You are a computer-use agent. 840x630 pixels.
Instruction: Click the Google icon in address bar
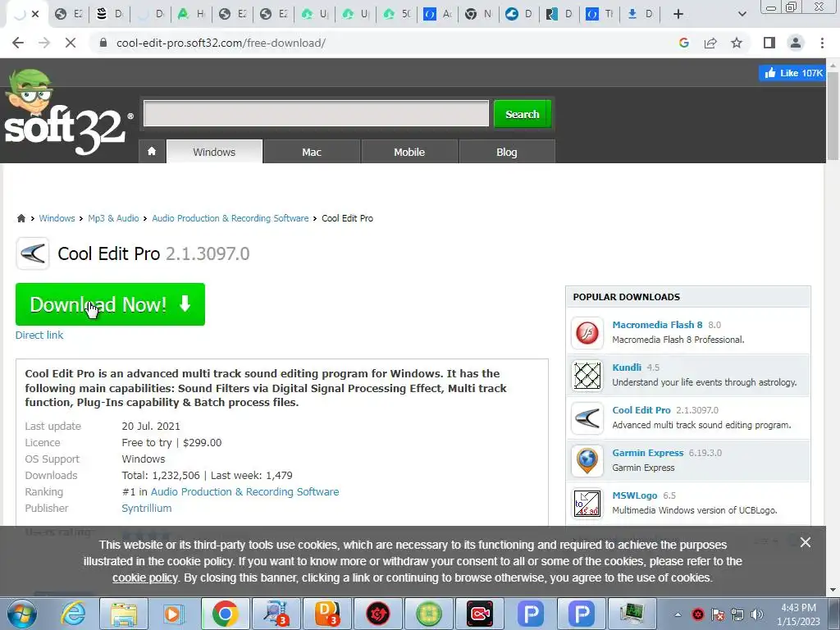(x=683, y=43)
